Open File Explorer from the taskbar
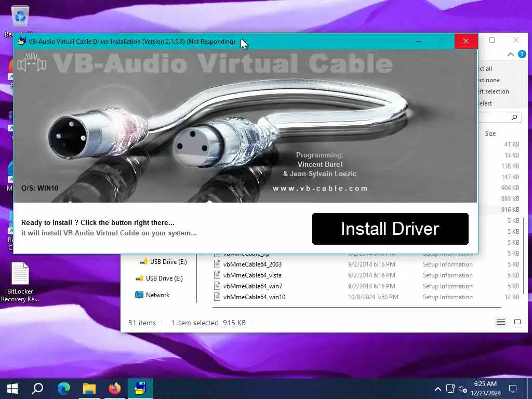The image size is (532, 399). click(x=89, y=389)
